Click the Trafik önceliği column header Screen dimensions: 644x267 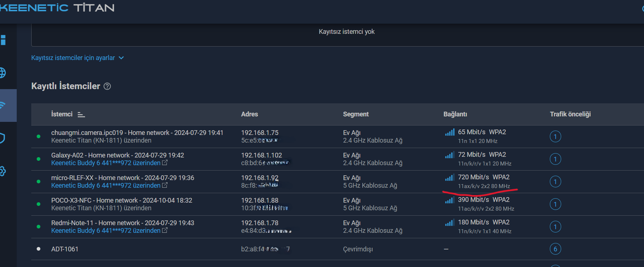click(x=570, y=114)
